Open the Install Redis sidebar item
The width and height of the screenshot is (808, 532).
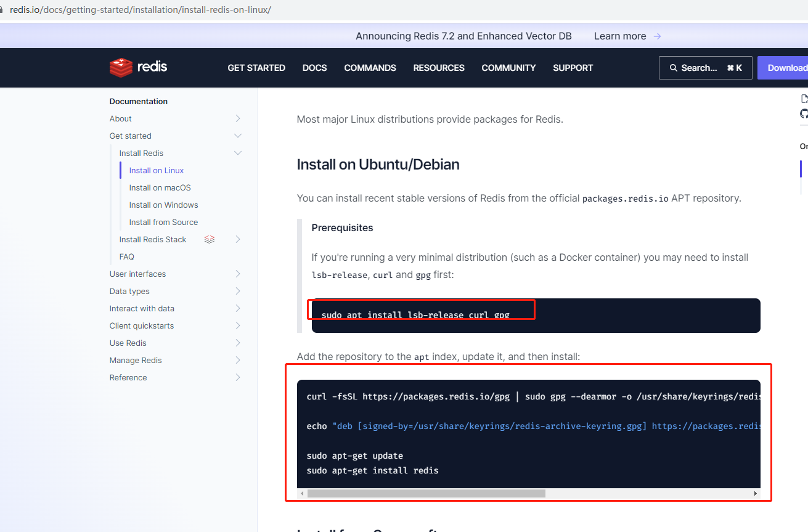[x=141, y=153]
